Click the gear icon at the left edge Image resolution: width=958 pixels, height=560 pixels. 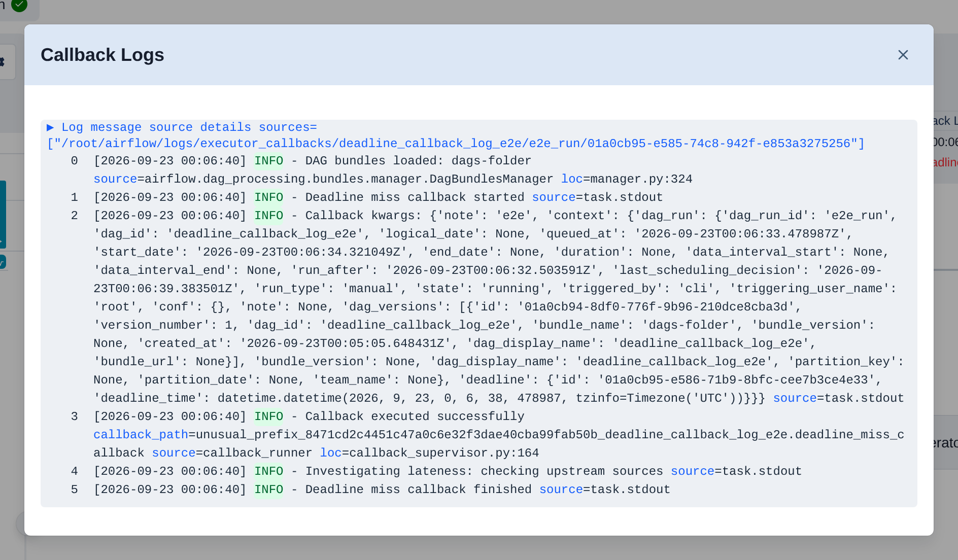pos(2,62)
